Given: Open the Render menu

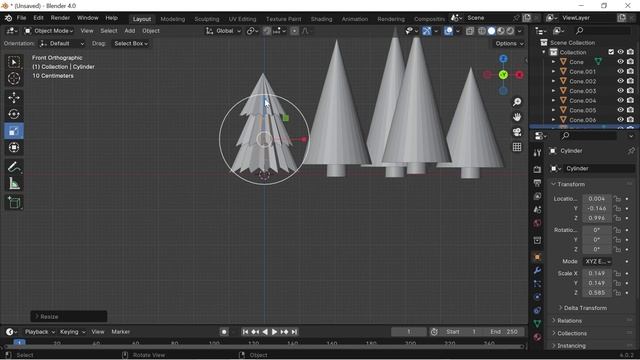Looking at the screenshot, I should click(x=60, y=18).
